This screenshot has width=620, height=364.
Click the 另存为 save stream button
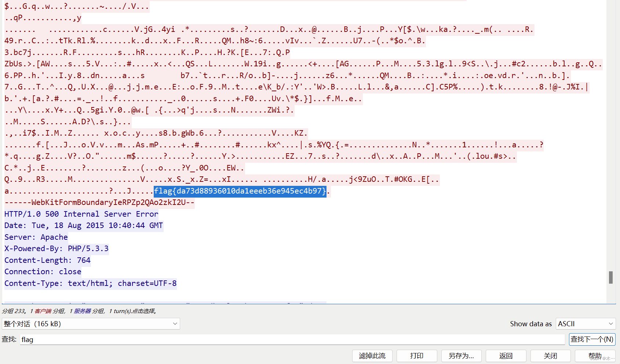[x=461, y=356]
